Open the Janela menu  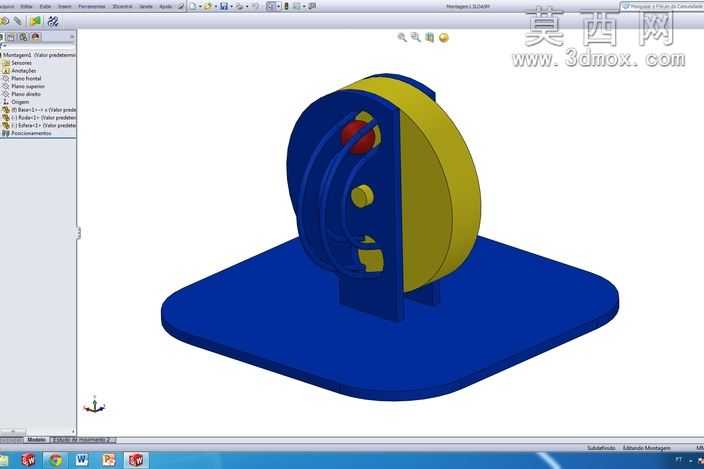(146, 7)
